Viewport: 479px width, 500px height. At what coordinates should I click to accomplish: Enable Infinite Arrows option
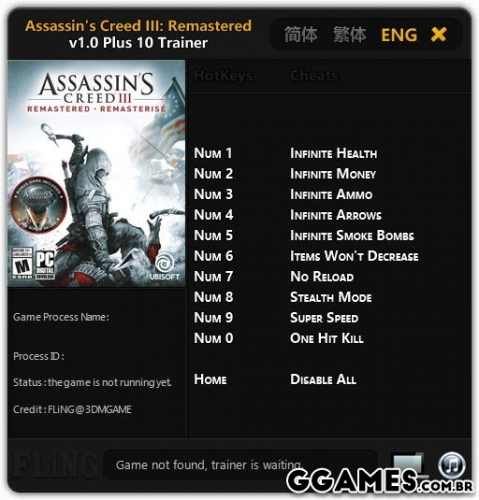(x=336, y=215)
